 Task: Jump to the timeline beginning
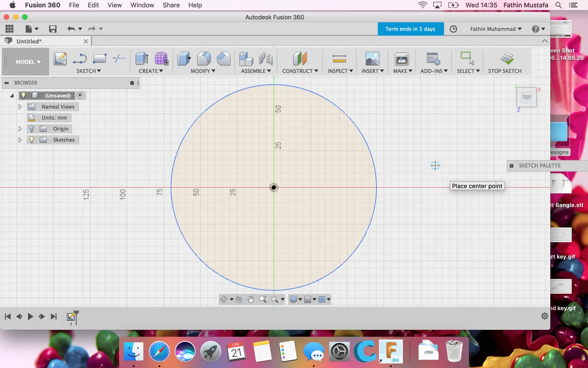point(8,316)
